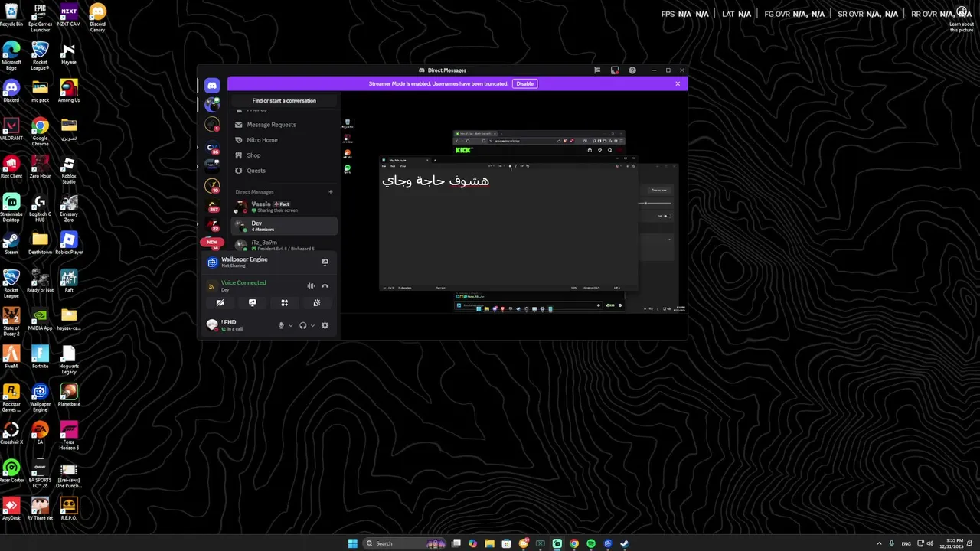Open the Windows Start menu
The image size is (980, 551).
[353, 543]
